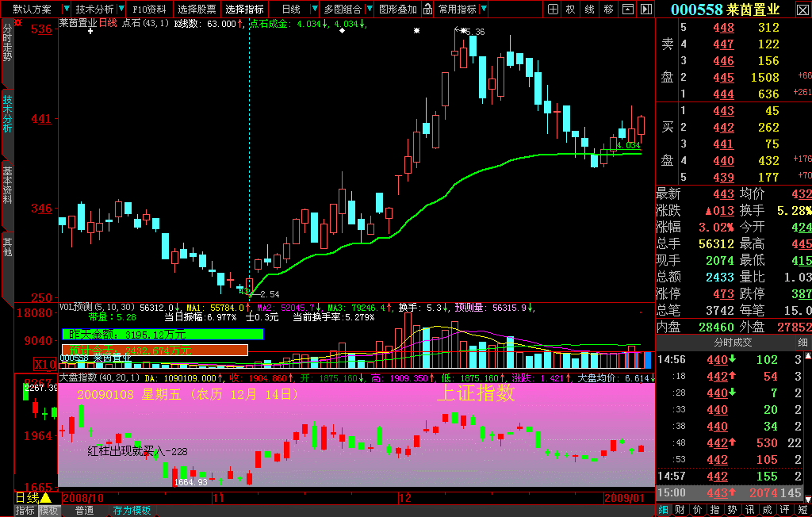Open the 默认方案 dropdown arrow
The height and width of the screenshot is (517, 812).
(66, 9)
